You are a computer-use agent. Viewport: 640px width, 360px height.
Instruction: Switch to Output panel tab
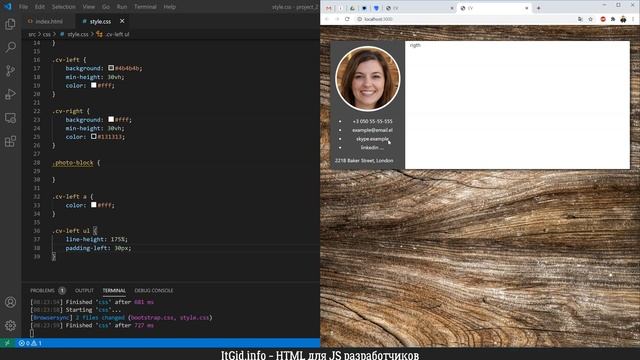(x=84, y=290)
